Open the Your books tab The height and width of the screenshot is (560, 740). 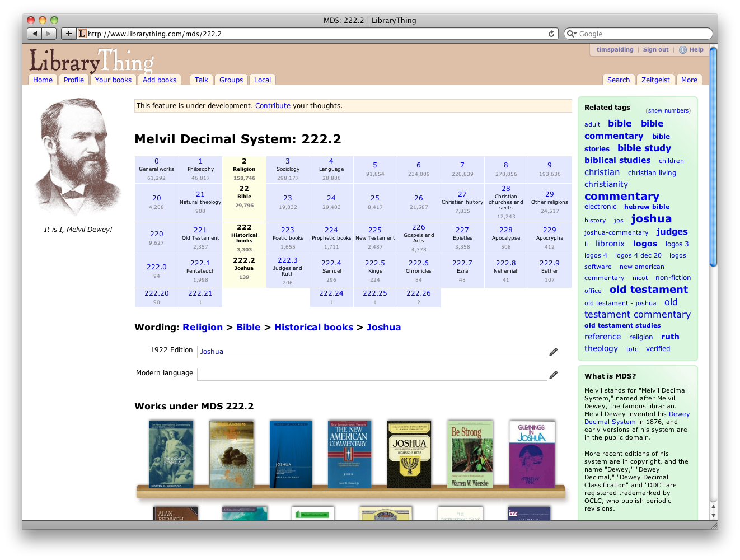(113, 80)
